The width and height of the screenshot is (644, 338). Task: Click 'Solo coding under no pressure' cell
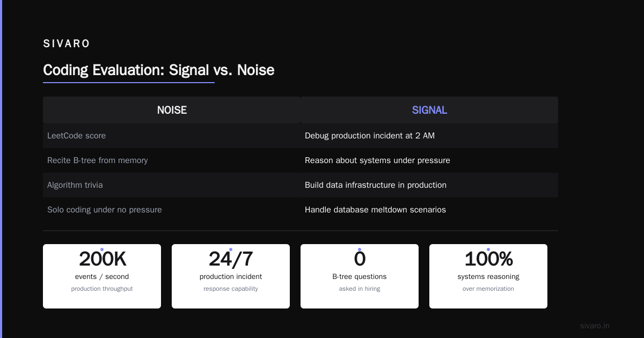[172, 210]
